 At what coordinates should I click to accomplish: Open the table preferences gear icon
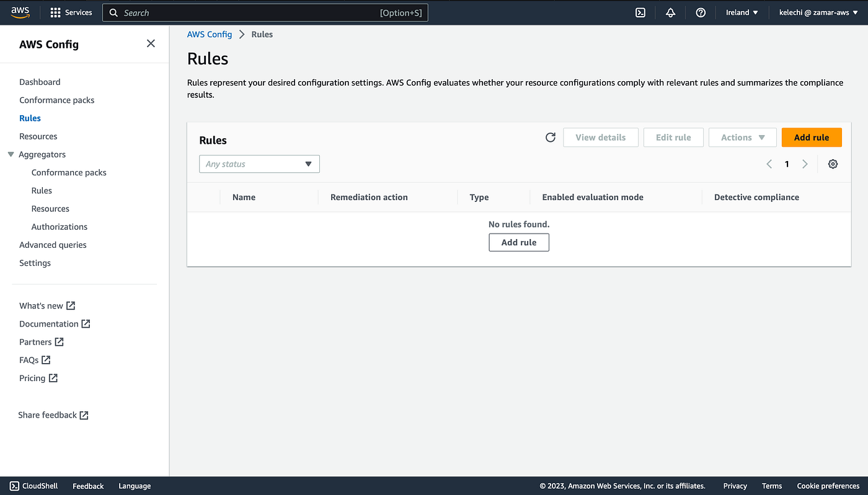pyautogui.click(x=833, y=164)
